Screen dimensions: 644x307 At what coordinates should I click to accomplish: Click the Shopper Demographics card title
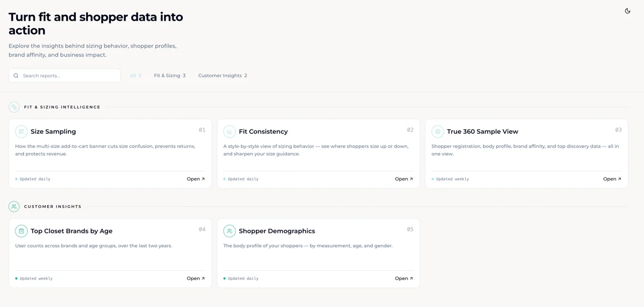277,231
